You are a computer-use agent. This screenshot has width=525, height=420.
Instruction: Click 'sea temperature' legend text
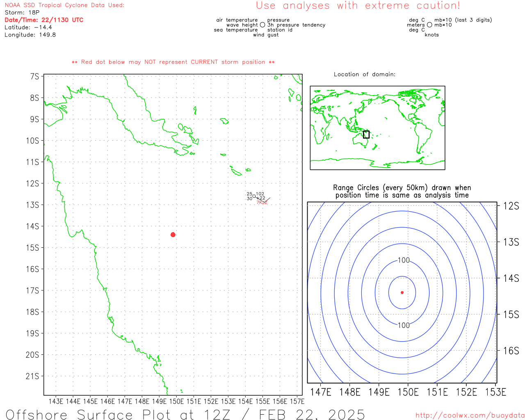pos(236,30)
